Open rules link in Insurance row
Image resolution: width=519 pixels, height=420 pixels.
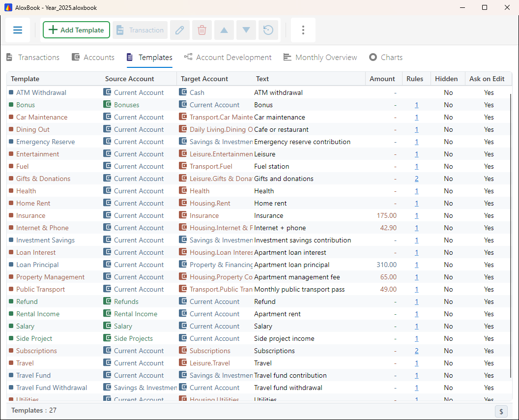[417, 215]
